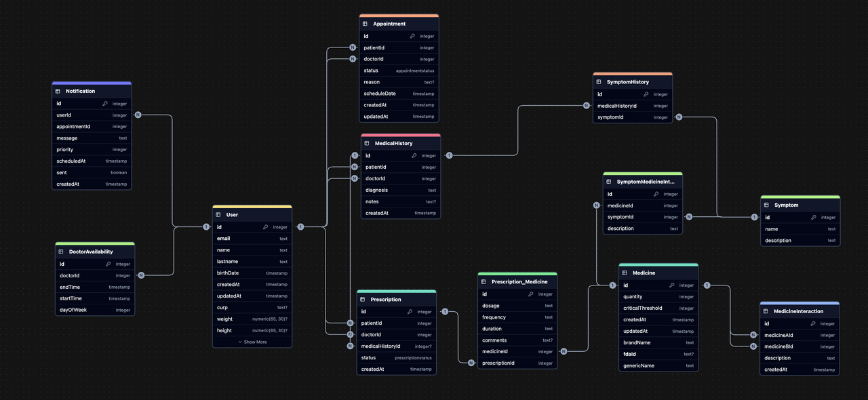Click the table icon beside Medicine title
The image size is (868, 400).
625,273
